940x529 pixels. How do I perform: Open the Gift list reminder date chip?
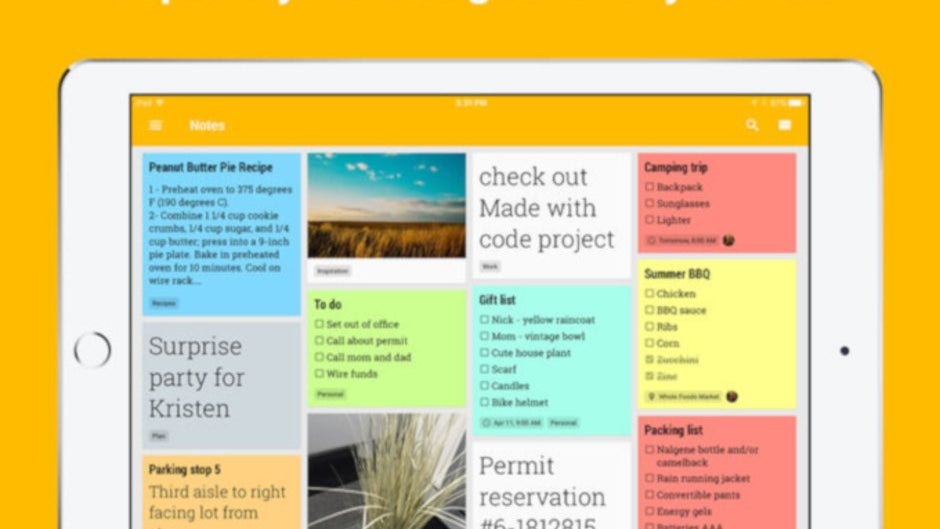tap(511, 423)
